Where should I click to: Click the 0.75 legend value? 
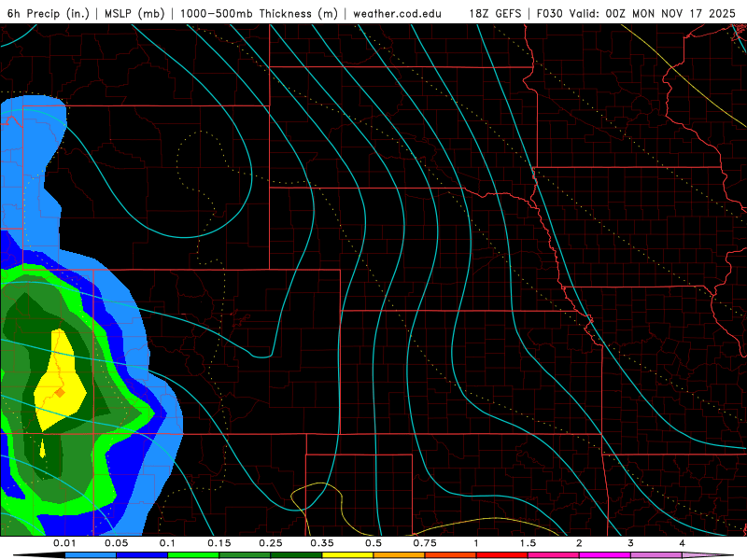tap(425, 543)
